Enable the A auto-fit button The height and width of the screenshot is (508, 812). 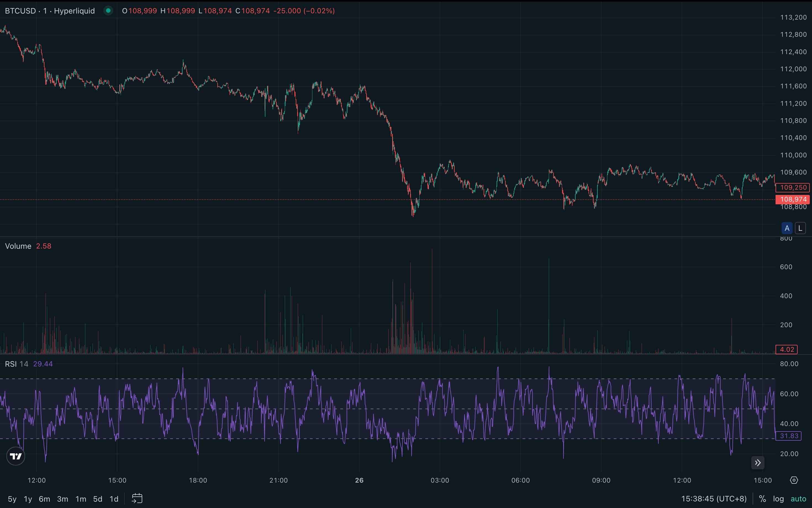pos(787,228)
